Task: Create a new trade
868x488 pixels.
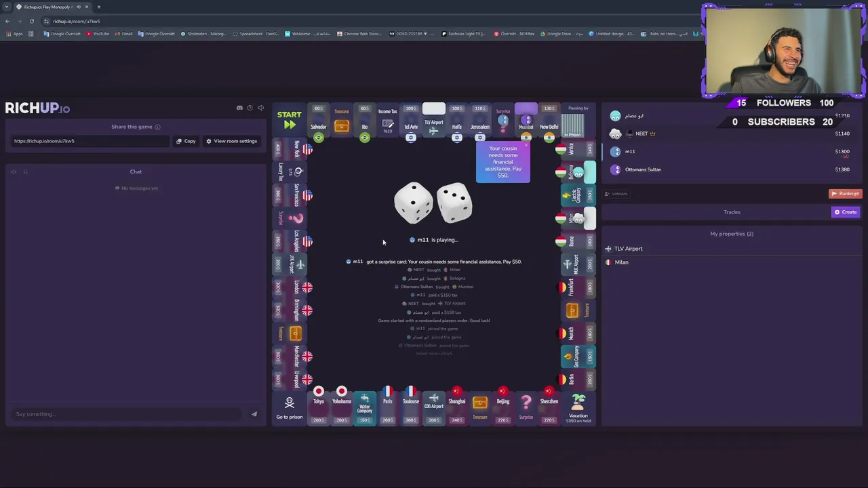Action: (846, 212)
